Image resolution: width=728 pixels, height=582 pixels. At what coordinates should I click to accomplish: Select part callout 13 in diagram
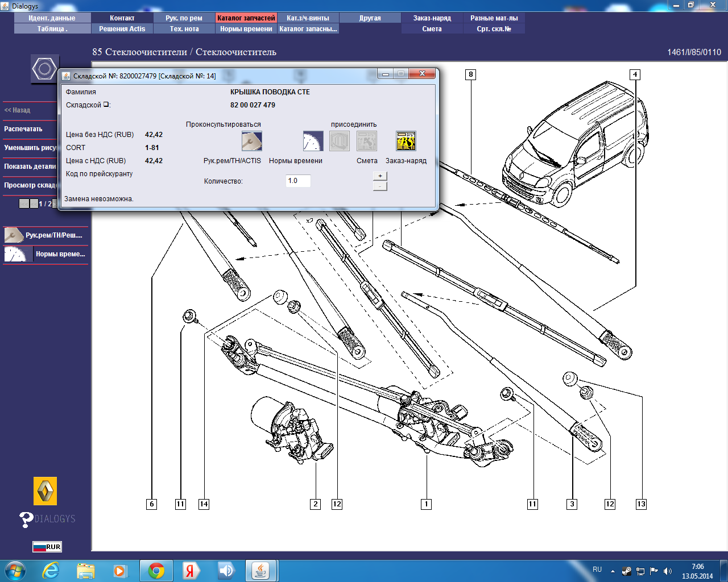tap(642, 504)
